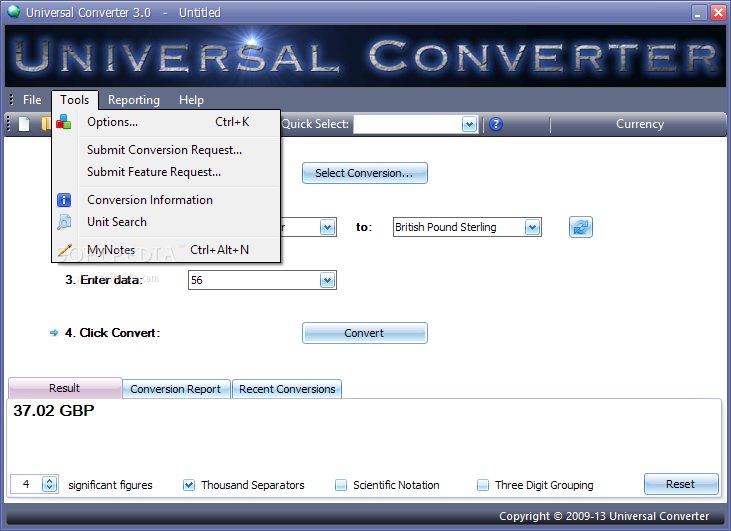Click the Select Conversion... button
This screenshot has width=731, height=531.
[x=365, y=173]
